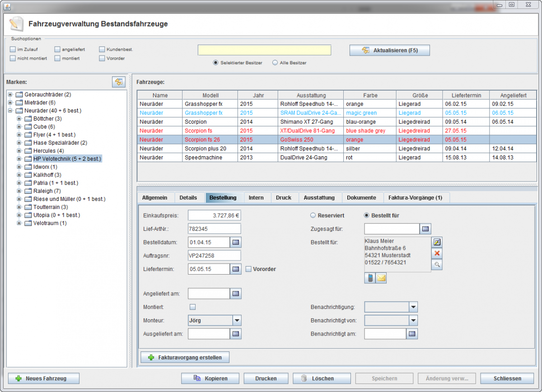
Task: Click the edit customer icon beside Klaus Meier
Action: click(x=437, y=242)
